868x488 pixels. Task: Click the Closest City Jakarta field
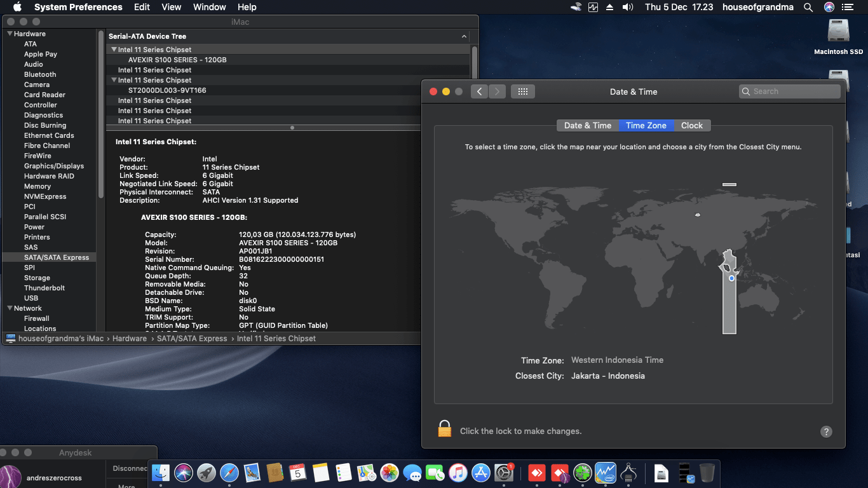tap(607, 376)
